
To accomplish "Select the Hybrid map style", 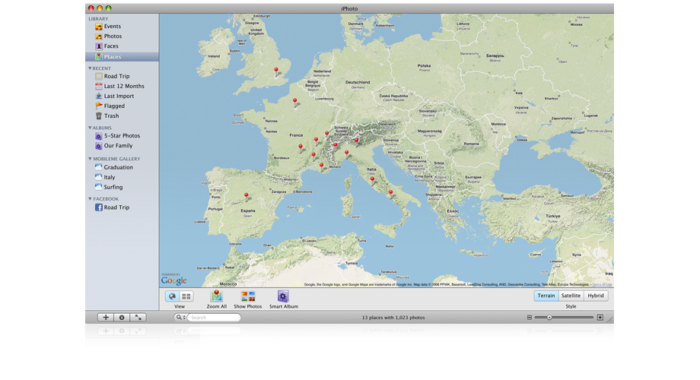I will point(596,296).
